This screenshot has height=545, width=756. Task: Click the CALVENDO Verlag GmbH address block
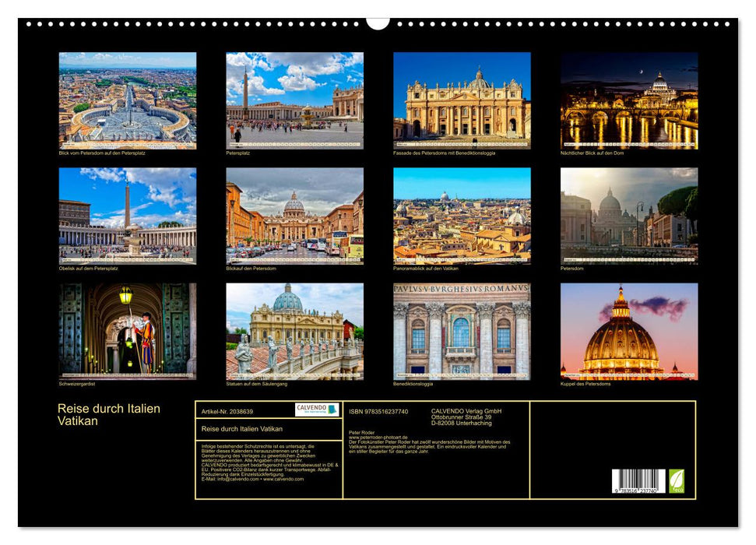tap(466, 415)
